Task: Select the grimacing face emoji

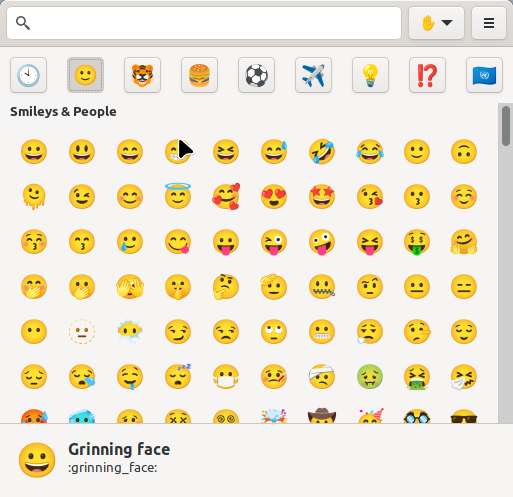Action: click(x=321, y=332)
